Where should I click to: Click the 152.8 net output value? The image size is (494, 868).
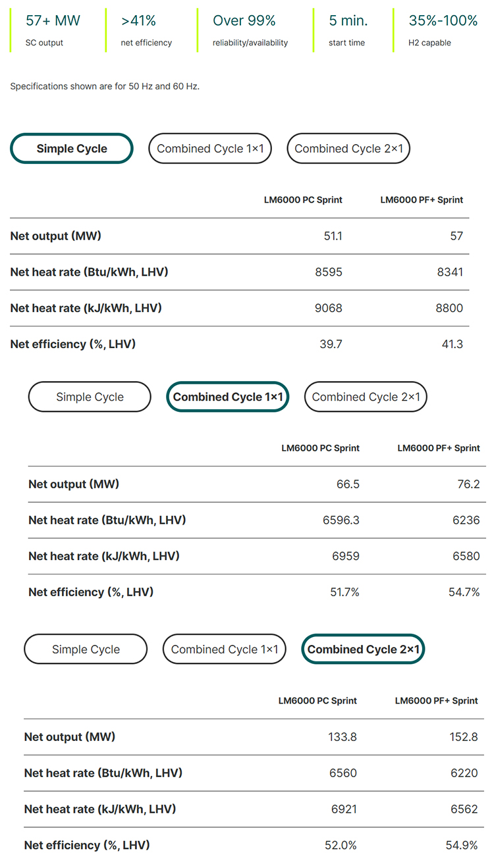pos(464,737)
